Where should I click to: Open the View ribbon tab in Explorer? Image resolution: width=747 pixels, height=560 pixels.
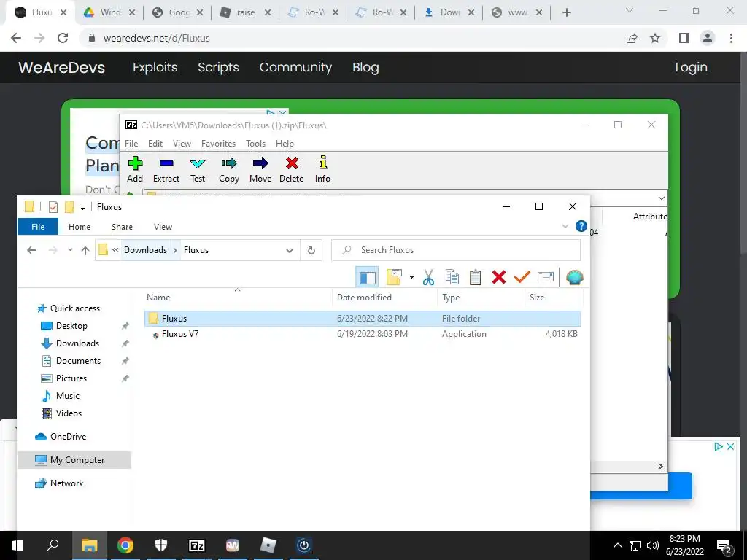click(163, 227)
